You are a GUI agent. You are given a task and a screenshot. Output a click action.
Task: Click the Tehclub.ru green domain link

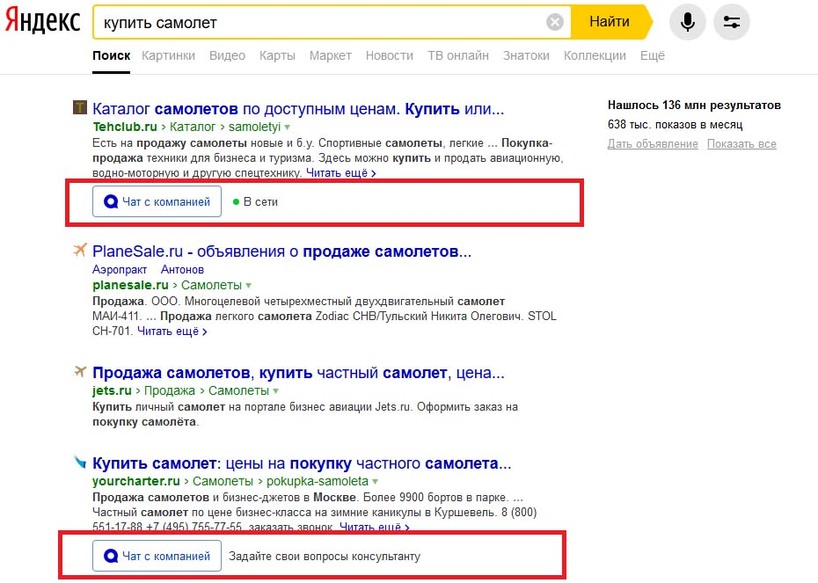[125, 127]
